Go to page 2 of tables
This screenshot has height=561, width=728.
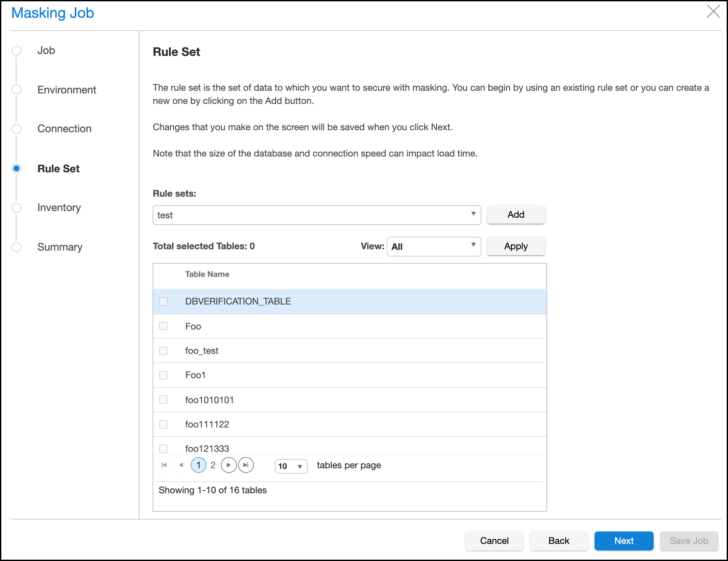(x=213, y=465)
